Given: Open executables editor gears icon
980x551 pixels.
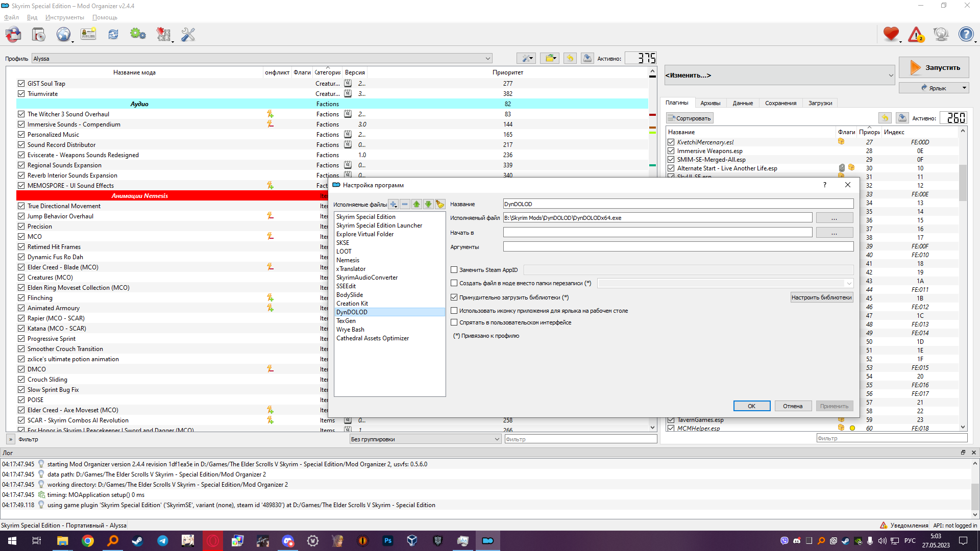Looking at the screenshot, I should [138, 35].
